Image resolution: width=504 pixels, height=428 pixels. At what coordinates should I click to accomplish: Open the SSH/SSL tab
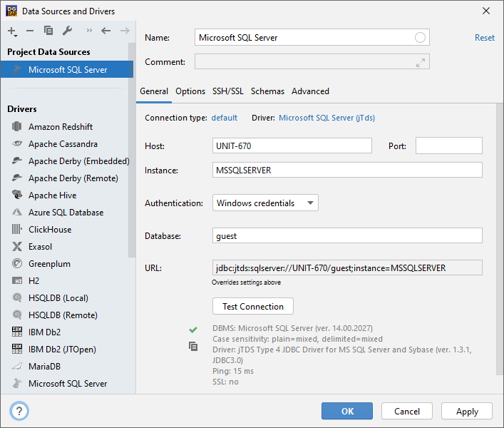[x=228, y=91]
